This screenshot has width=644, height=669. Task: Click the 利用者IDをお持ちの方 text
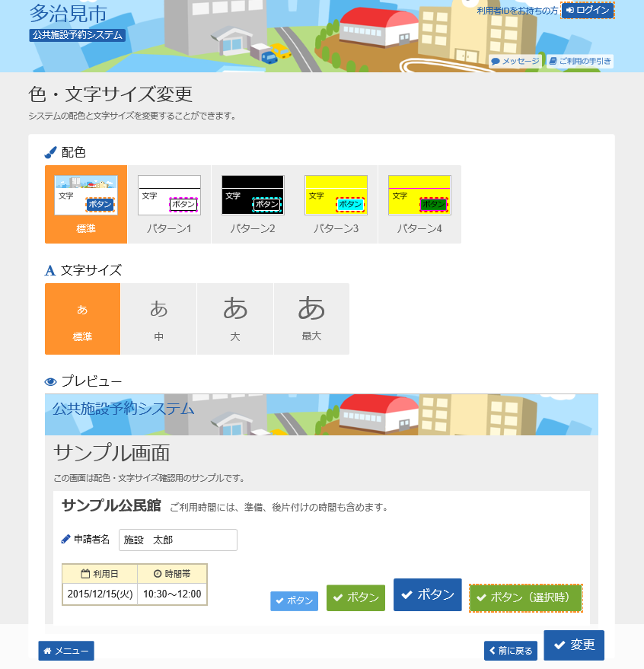pos(517,11)
